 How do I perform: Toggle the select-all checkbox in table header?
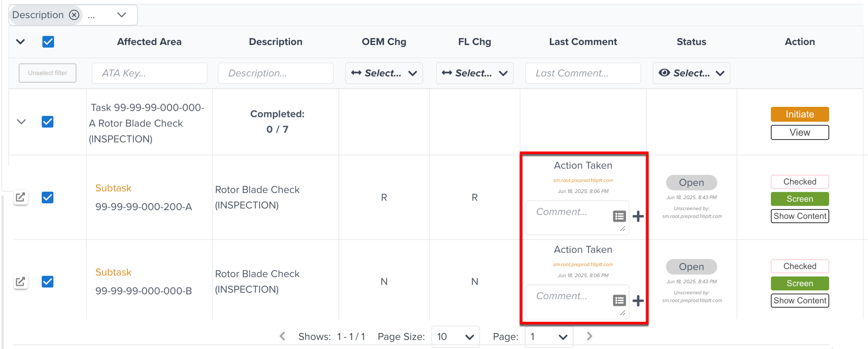[x=48, y=42]
